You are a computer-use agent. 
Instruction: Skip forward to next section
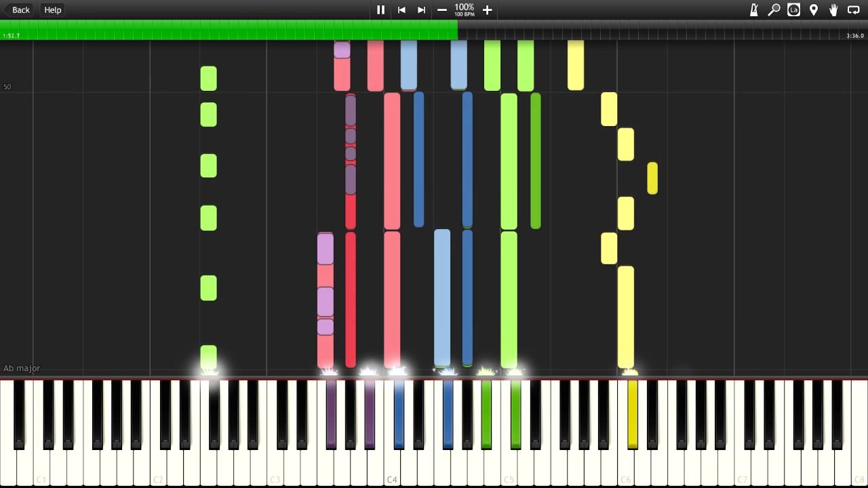(x=421, y=9)
